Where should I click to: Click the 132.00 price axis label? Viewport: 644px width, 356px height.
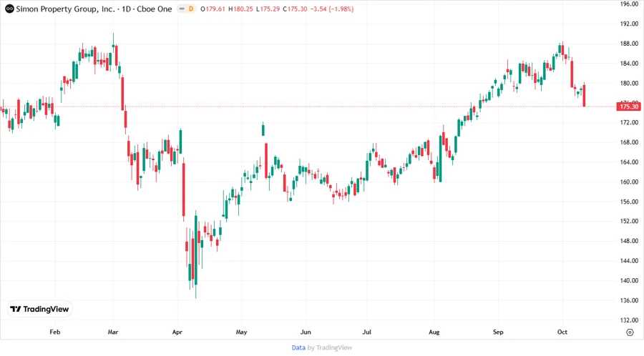tap(629, 320)
